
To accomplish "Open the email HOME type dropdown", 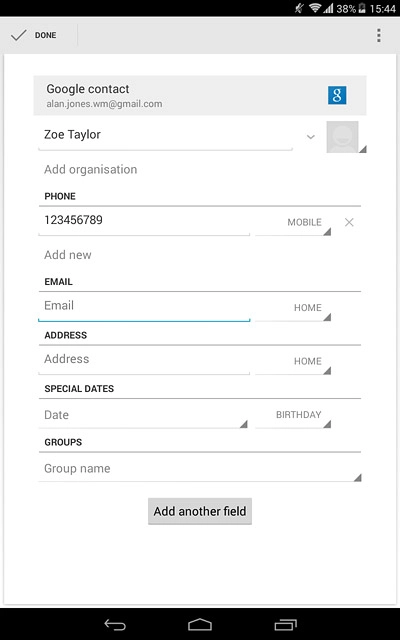I will (x=293, y=308).
